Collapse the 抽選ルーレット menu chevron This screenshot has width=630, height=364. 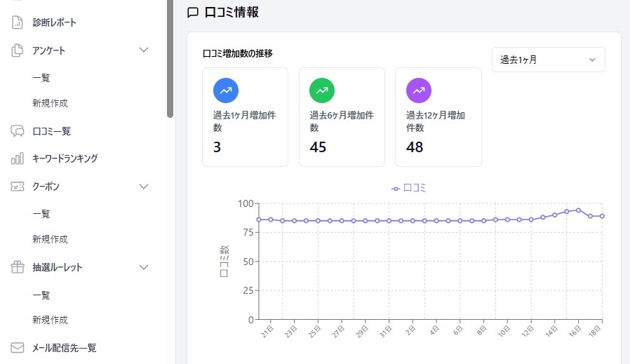(144, 267)
